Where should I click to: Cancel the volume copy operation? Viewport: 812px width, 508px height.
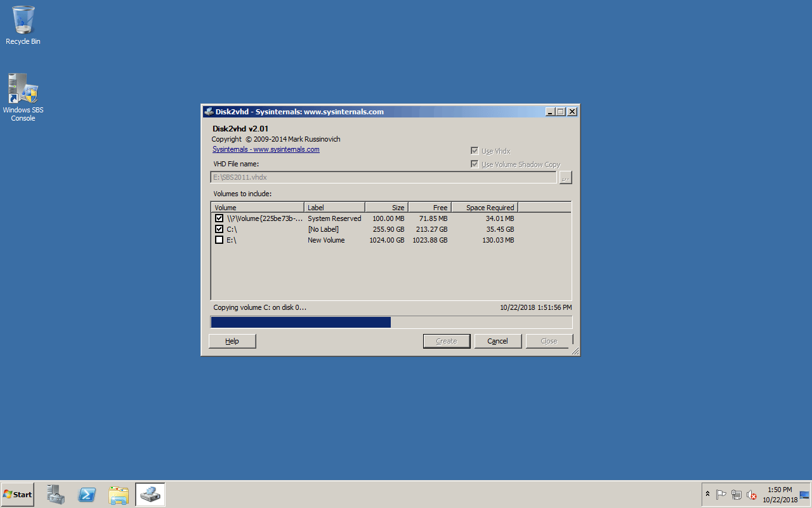point(498,341)
